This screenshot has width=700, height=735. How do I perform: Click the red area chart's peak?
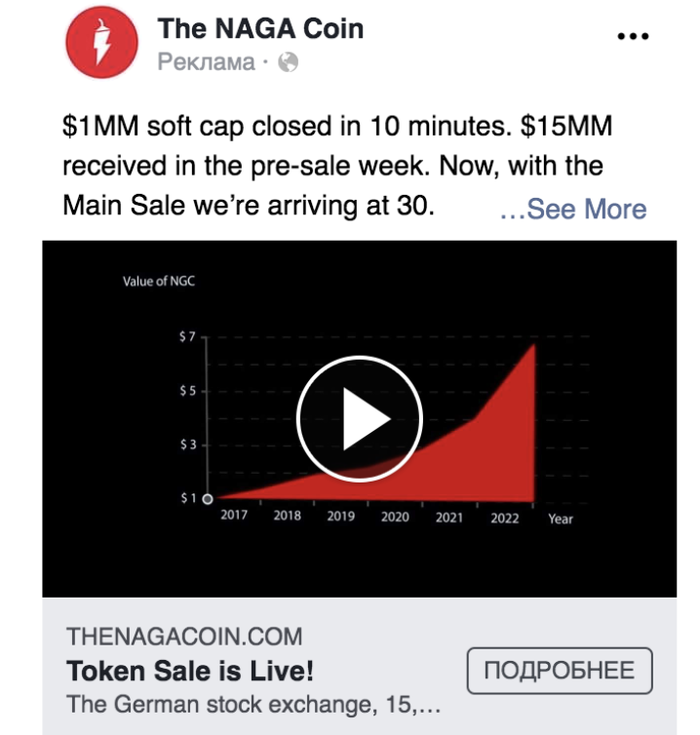[x=534, y=345]
